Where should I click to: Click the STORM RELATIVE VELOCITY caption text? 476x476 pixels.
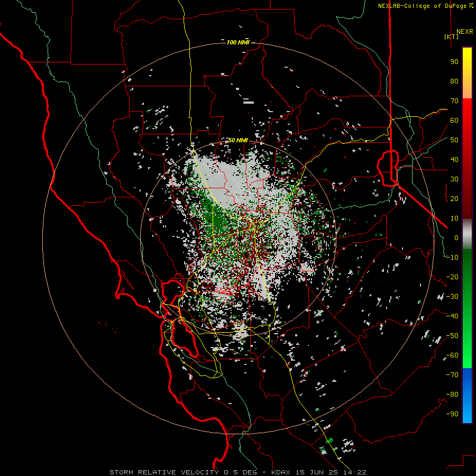click(164, 472)
